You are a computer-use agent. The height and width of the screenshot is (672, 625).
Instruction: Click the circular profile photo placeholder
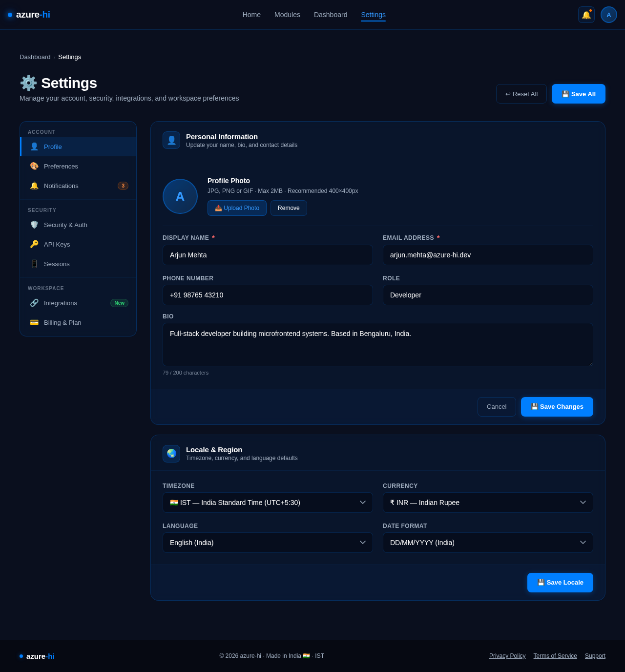click(x=180, y=196)
